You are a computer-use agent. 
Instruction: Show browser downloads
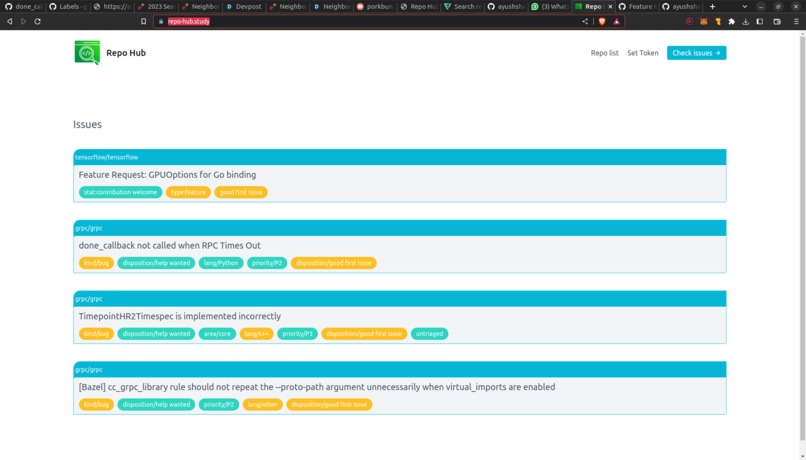point(745,22)
